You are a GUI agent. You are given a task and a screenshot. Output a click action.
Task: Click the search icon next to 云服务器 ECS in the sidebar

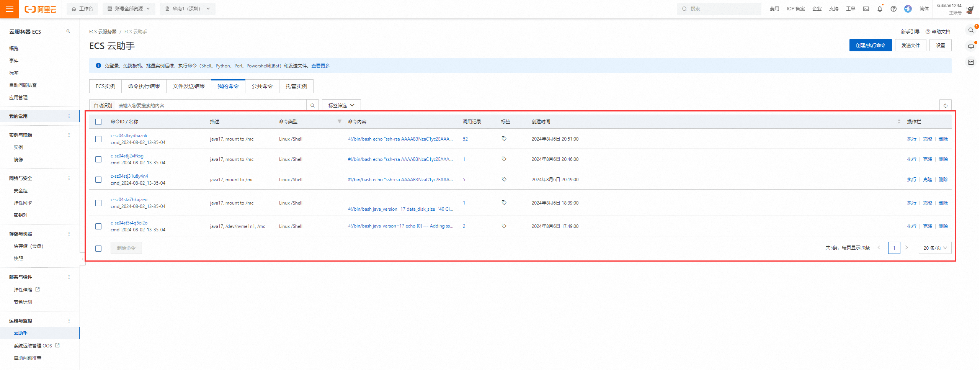(x=68, y=31)
